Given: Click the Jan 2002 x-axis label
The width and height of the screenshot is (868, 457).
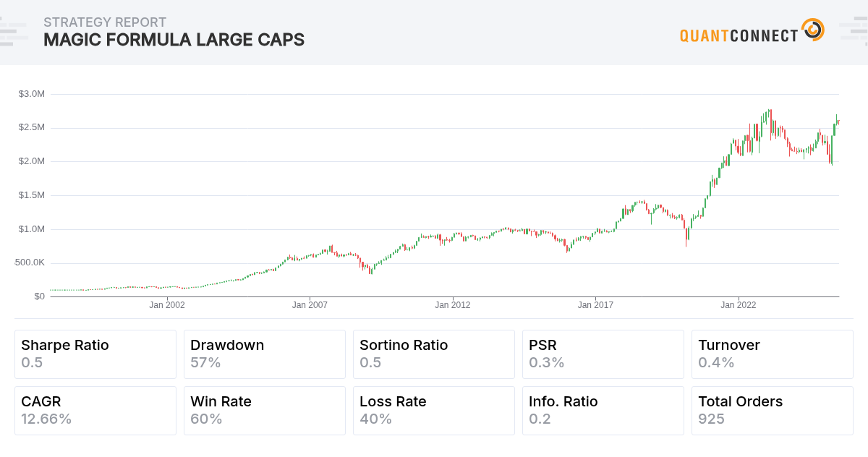Looking at the screenshot, I should point(167,305).
